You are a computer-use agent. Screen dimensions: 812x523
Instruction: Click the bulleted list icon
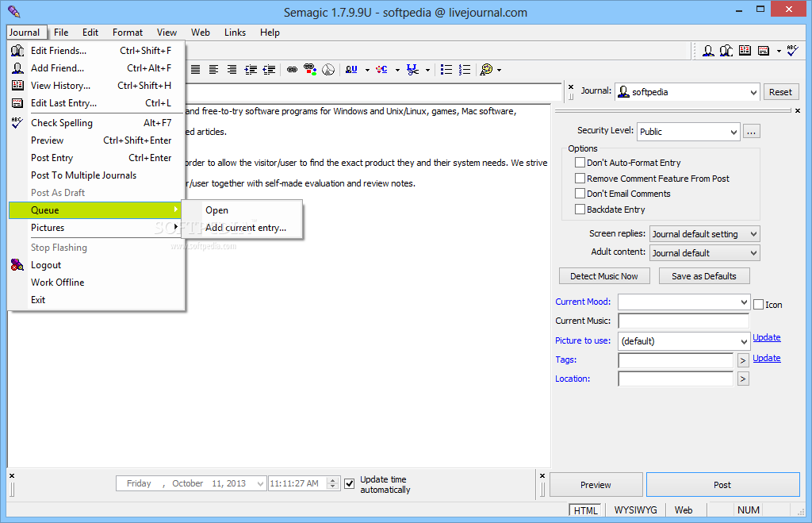coord(446,70)
